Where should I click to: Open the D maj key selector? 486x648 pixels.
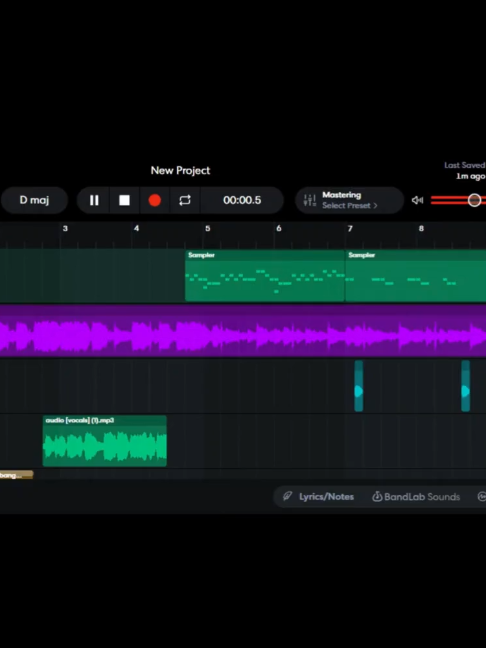pos(34,200)
